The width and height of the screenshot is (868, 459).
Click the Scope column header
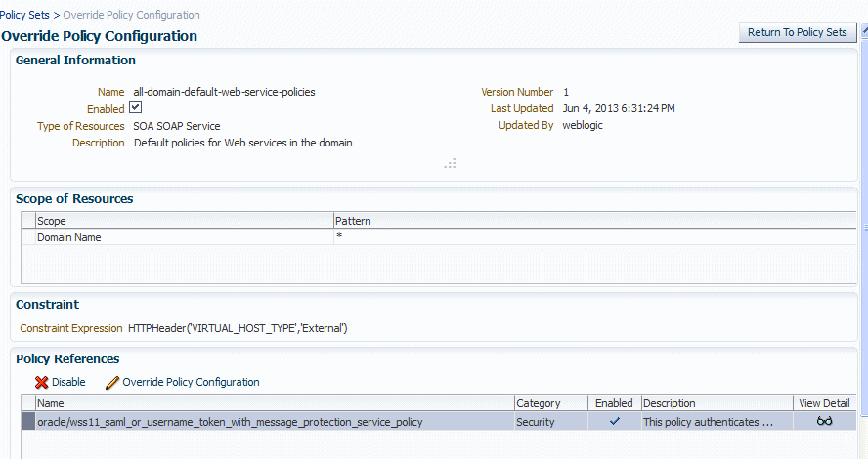pos(185,221)
